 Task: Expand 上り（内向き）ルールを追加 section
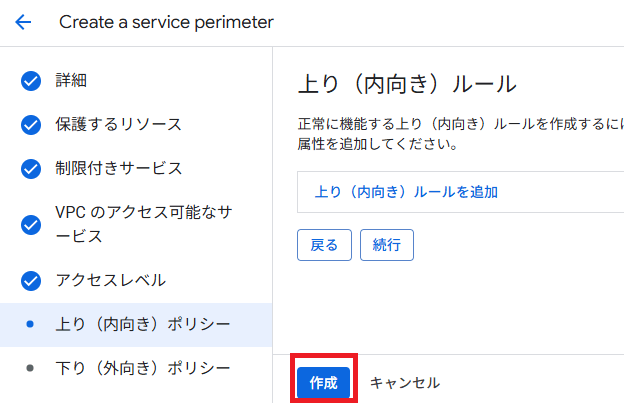tap(406, 192)
